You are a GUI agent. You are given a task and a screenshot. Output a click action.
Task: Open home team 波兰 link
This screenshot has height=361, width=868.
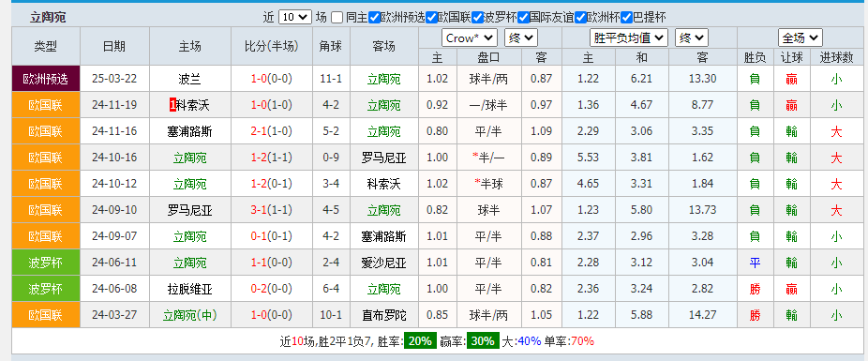point(190,79)
